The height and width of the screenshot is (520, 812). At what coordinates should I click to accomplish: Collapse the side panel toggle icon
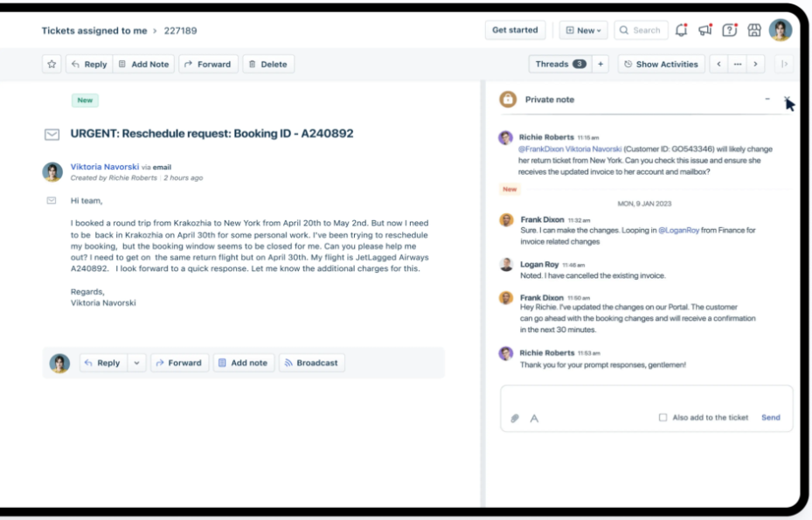tap(785, 64)
